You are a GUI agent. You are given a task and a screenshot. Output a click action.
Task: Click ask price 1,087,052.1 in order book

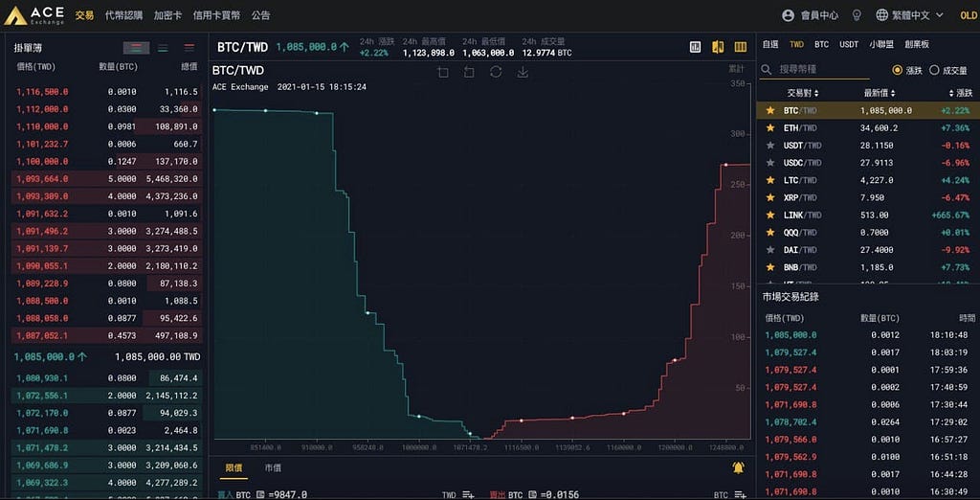point(42,335)
